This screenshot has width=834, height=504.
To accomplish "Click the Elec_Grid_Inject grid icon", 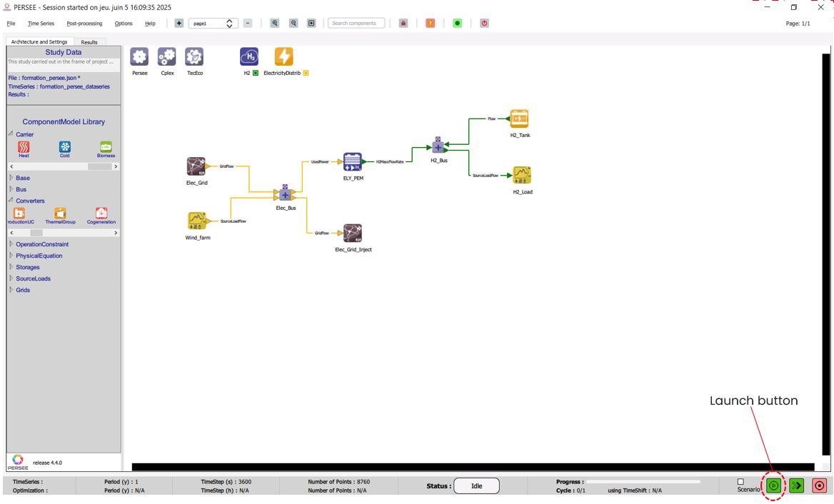I will [353, 233].
